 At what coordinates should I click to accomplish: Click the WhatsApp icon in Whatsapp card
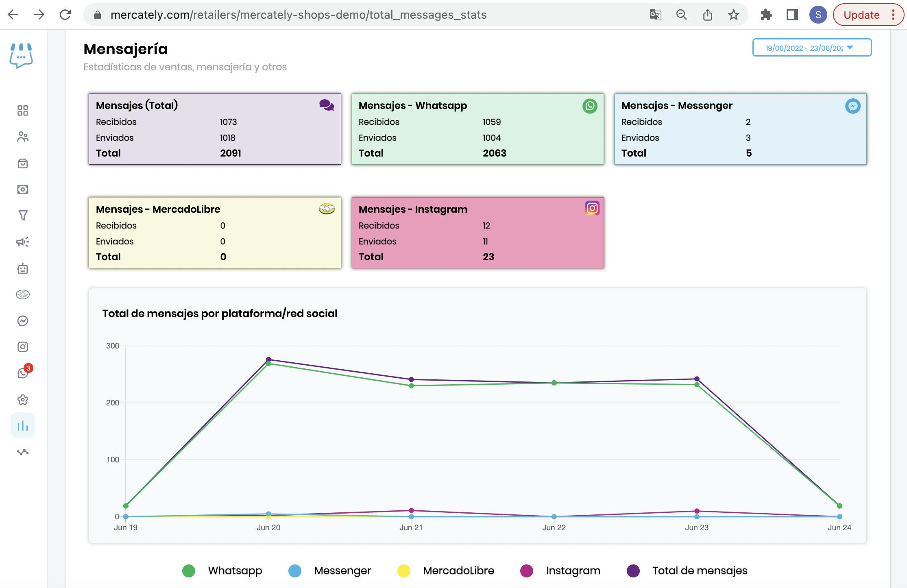click(x=590, y=106)
